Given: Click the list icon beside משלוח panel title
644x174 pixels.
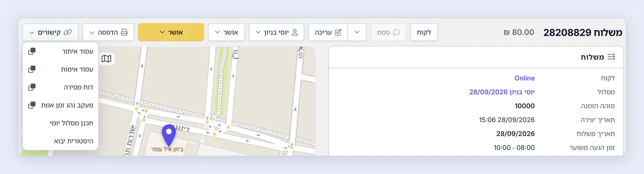Looking at the screenshot, I should tap(611, 57).
